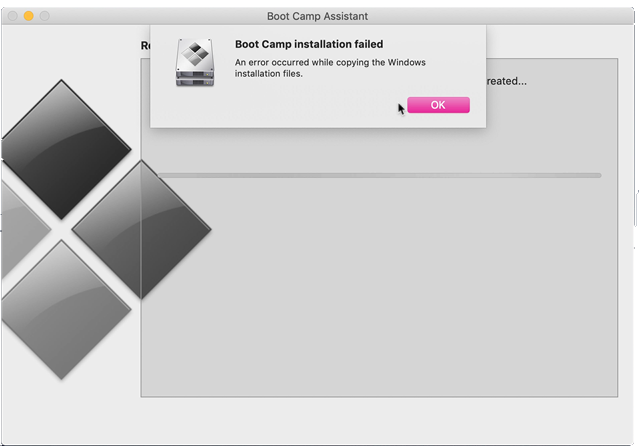The height and width of the screenshot is (446, 639).
Task: Click the 'Boot Camp Assistant' window title
Action: [x=317, y=16]
